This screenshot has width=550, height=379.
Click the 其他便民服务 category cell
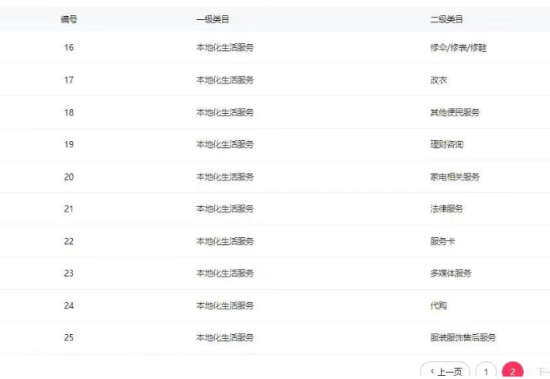click(455, 112)
